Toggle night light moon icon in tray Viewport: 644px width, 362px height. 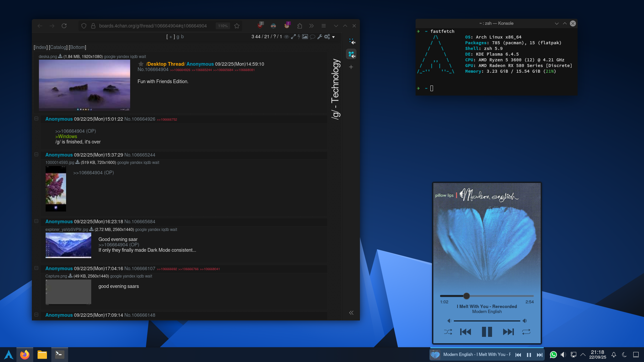[625, 355]
